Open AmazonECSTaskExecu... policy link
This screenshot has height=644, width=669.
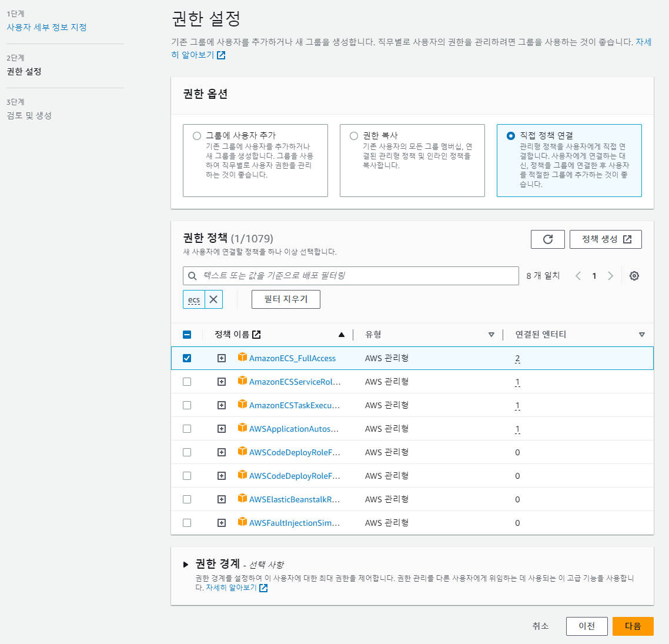(295, 405)
